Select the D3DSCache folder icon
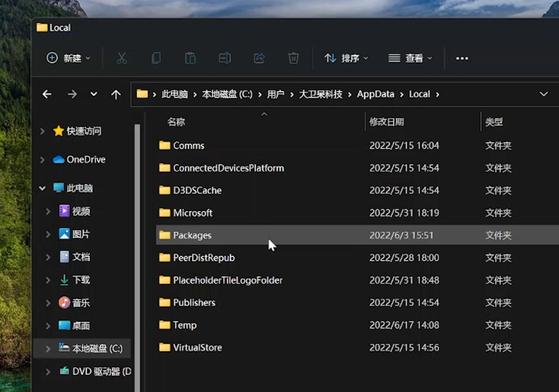 tap(165, 190)
